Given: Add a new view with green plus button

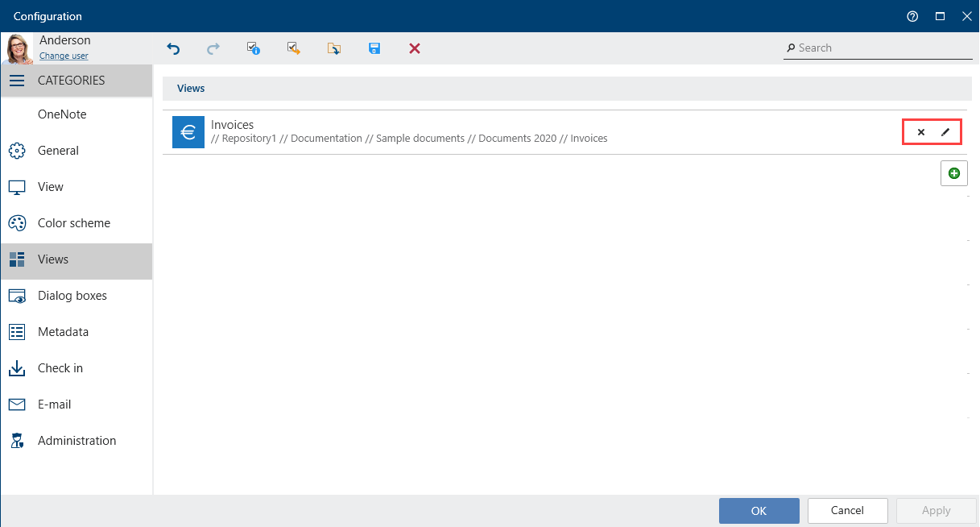Looking at the screenshot, I should (954, 173).
